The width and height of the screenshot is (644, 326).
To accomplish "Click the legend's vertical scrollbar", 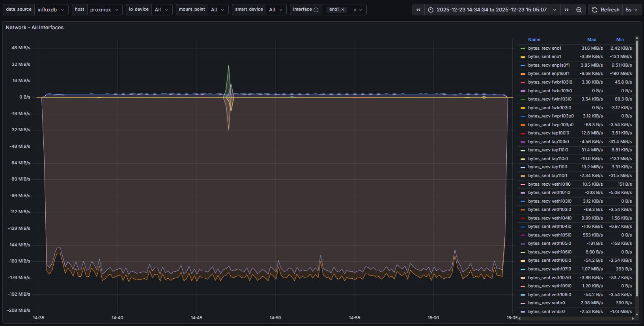I will (637, 166).
